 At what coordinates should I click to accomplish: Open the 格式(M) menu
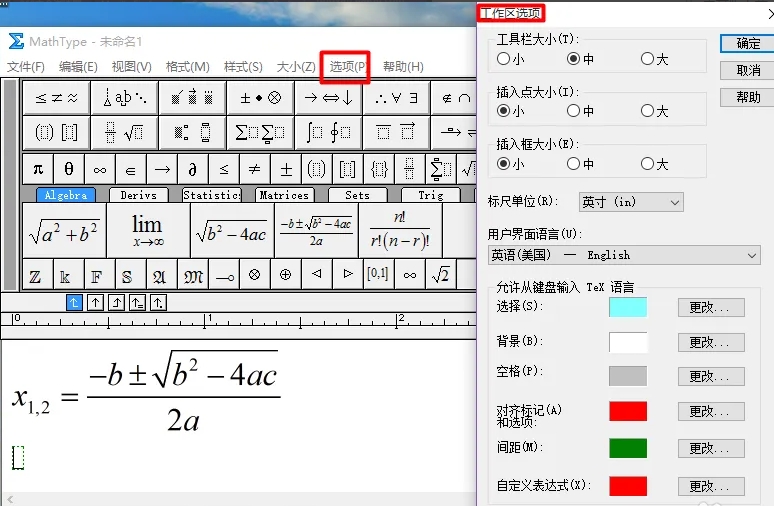(x=187, y=67)
